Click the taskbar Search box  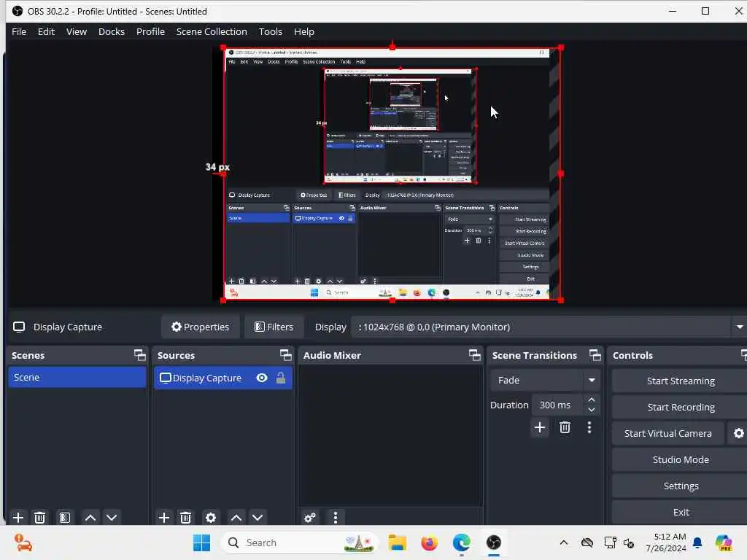(299, 542)
